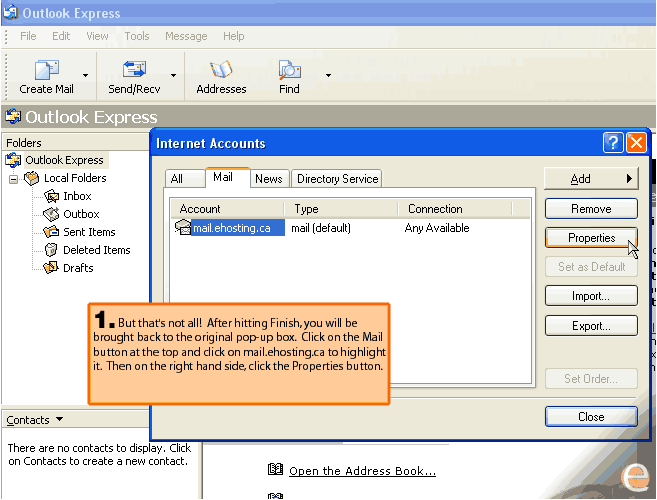Collapse the Local Folders tree node
657x500 pixels.
[13, 179]
